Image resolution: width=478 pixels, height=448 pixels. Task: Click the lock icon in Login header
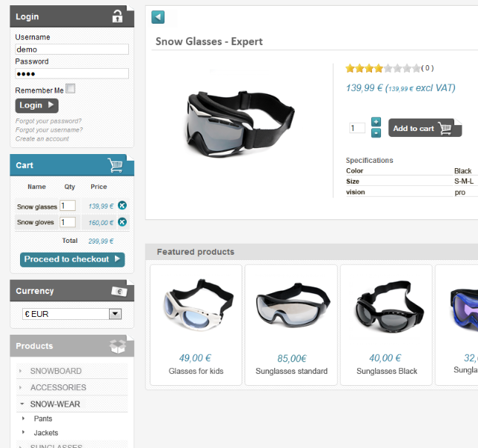[x=117, y=16]
